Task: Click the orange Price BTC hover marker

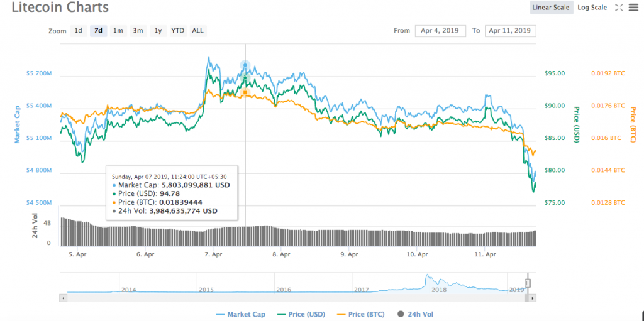Action: [245, 93]
